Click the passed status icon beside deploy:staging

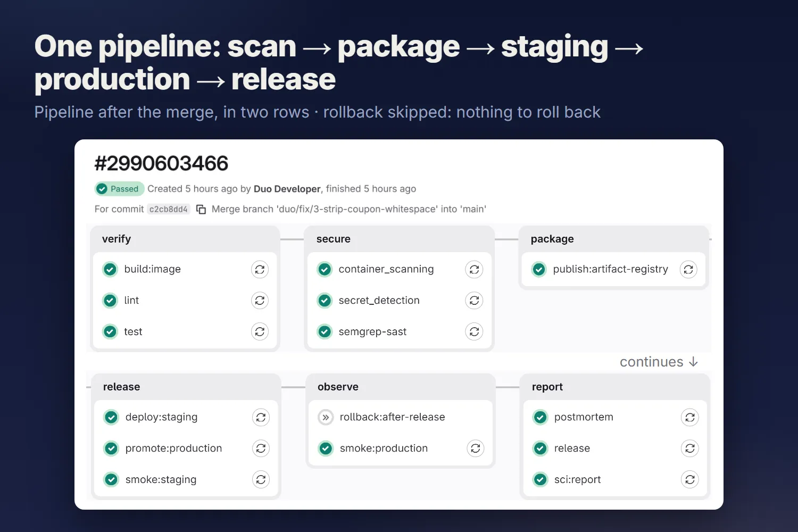coord(111,418)
